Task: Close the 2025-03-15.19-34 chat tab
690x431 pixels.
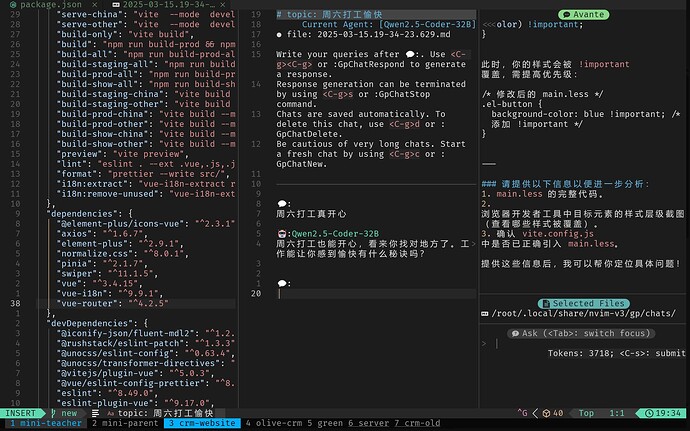Action: pos(223,4)
